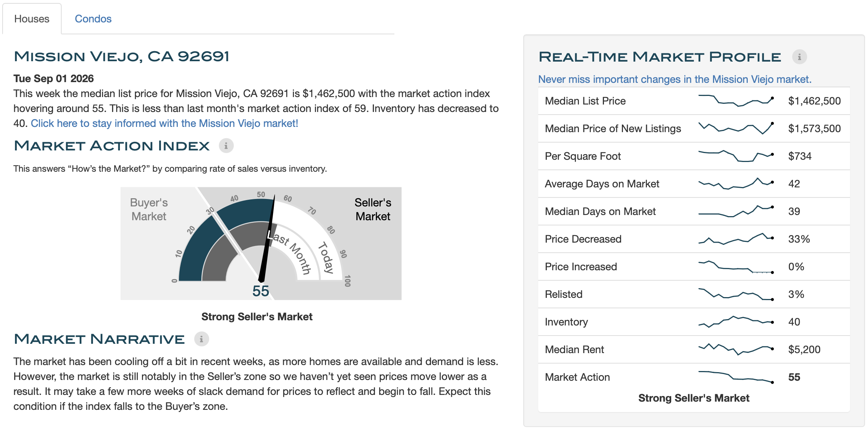The width and height of the screenshot is (868, 430).
Task: Click info icon beside Real-Time Market Profile
Action: (x=799, y=57)
